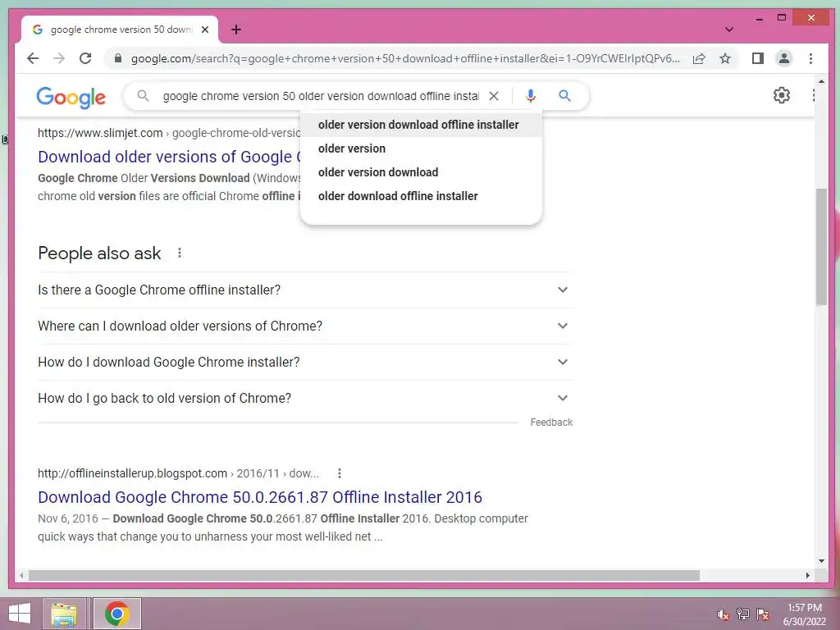The image size is (840, 630).
Task: Click the muted volume tray icon
Action: [x=723, y=614]
